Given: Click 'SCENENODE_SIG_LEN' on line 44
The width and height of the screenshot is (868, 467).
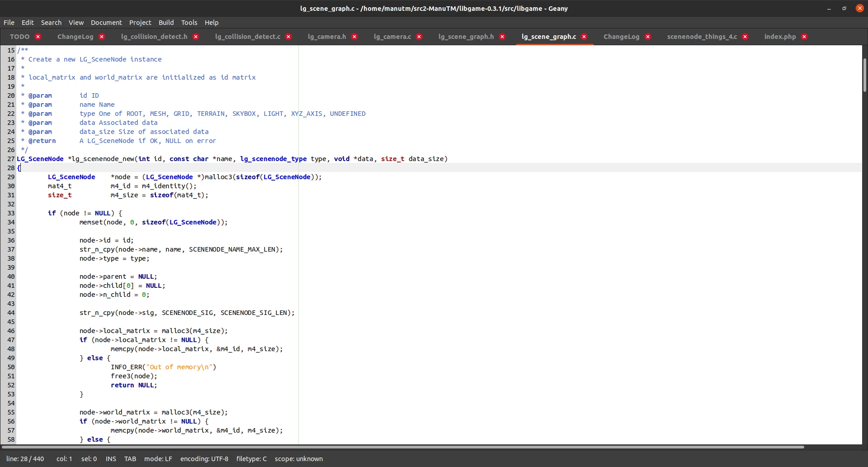Looking at the screenshot, I should coord(254,313).
